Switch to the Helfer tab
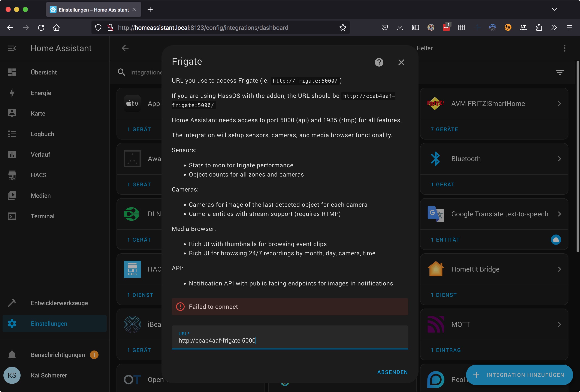 pyautogui.click(x=424, y=48)
